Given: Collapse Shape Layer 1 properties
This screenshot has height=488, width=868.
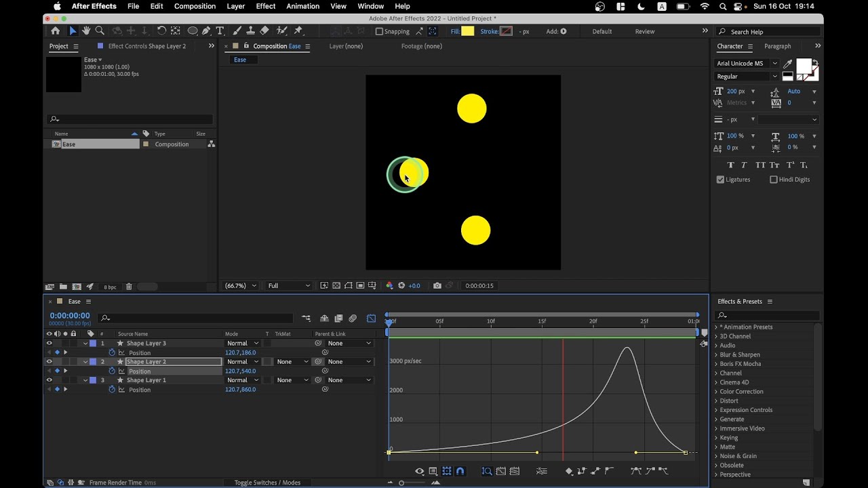Looking at the screenshot, I should pyautogui.click(x=85, y=380).
